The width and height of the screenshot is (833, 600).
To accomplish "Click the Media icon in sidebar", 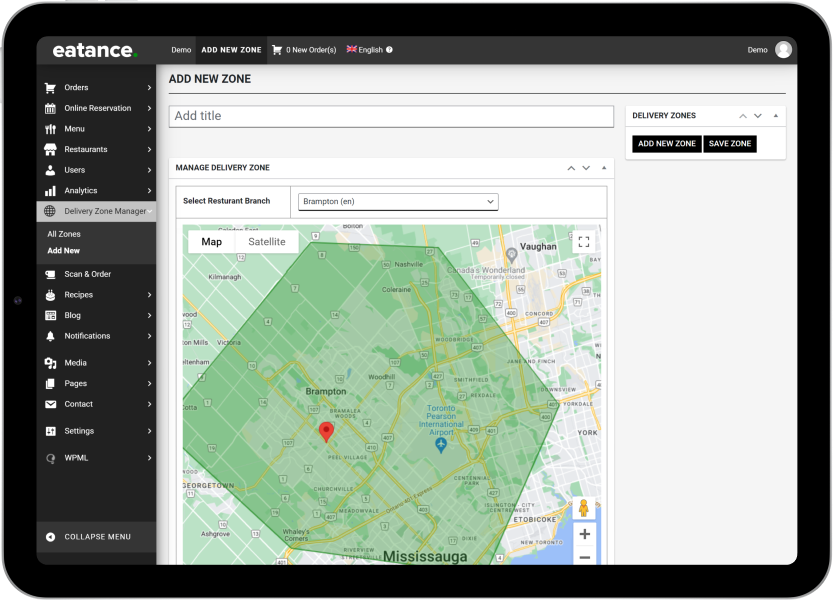I will pyautogui.click(x=50, y=363).
